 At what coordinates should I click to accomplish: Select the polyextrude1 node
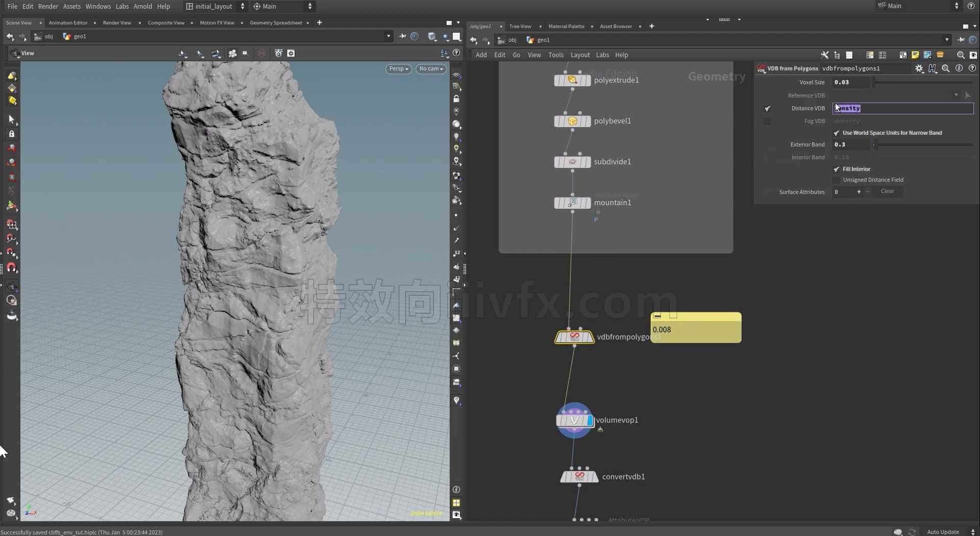pos(572,80)
